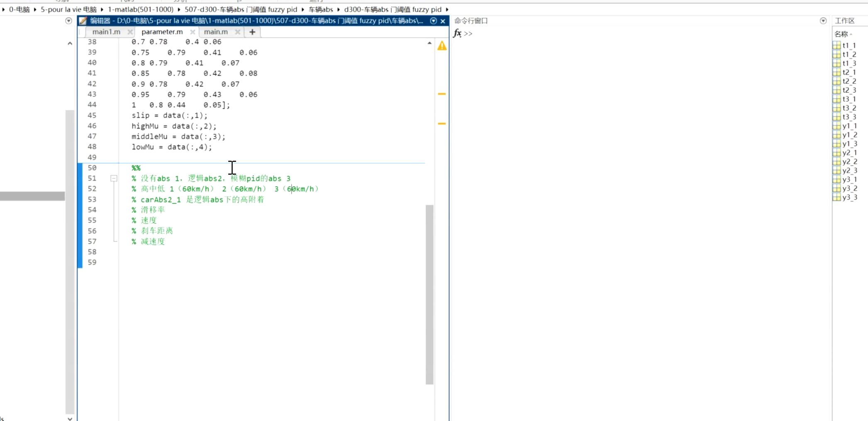Viewport: 868px width, 421px height.
Task: Click the 5-pour la vie 电脑 breadcrumb
Action: pyautogui.click(x=68, y=9)
